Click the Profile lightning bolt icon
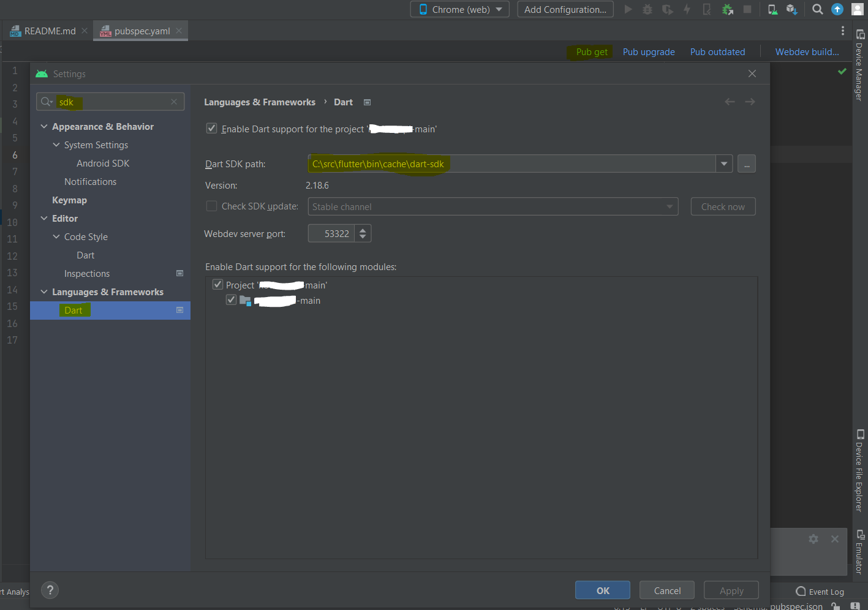Viewport: 868px width, 610px height. [x=687, y=9]
